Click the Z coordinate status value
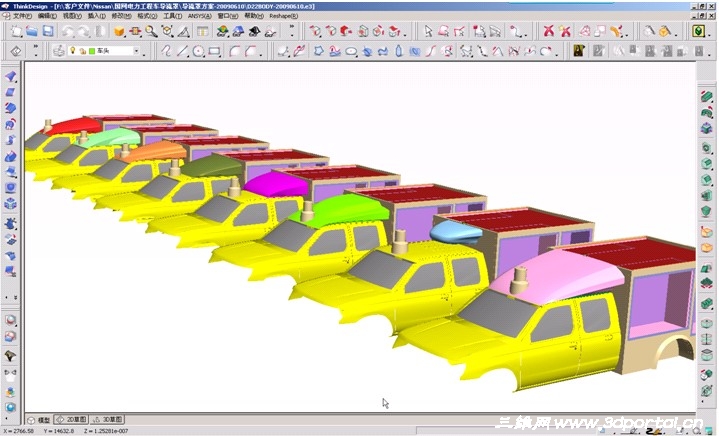Screen dimensions: 719x436 click(x=106, y=431)
